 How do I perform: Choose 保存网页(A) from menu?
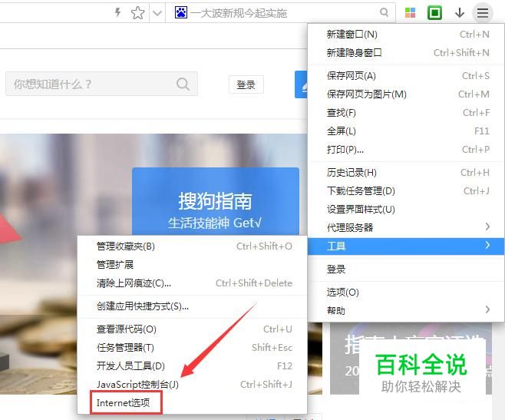406,76
